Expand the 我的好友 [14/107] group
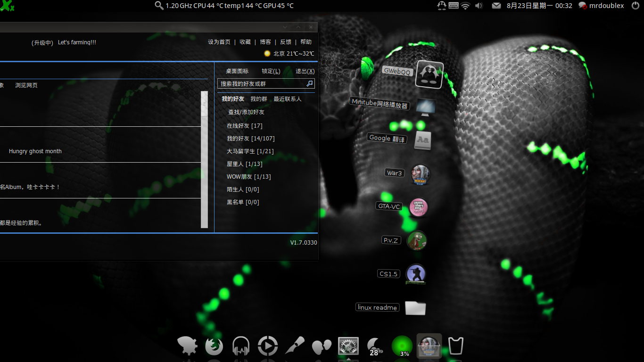 pos(250,139)
